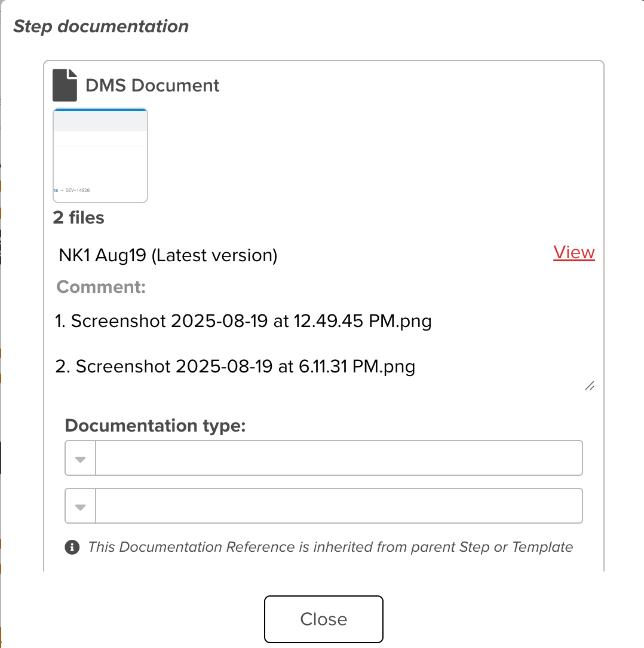Click the info icon about inherited Documentation Reference

71,547
